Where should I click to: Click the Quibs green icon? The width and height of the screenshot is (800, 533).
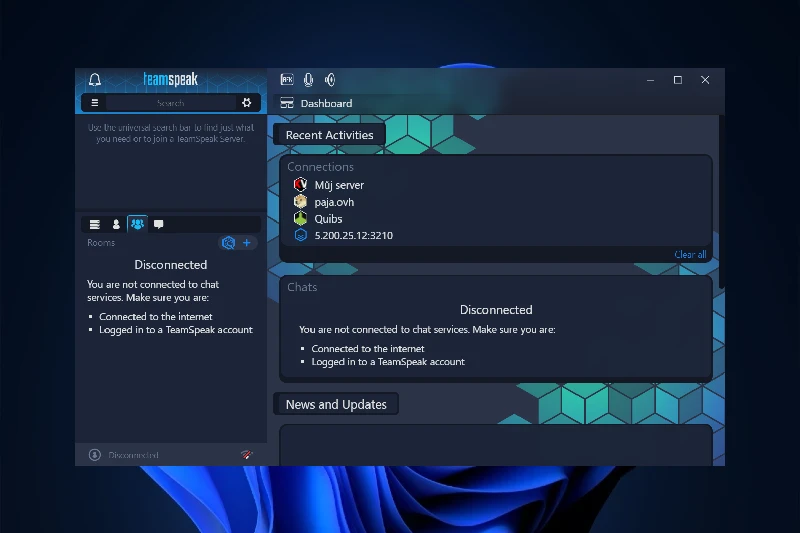coord(301,218)
